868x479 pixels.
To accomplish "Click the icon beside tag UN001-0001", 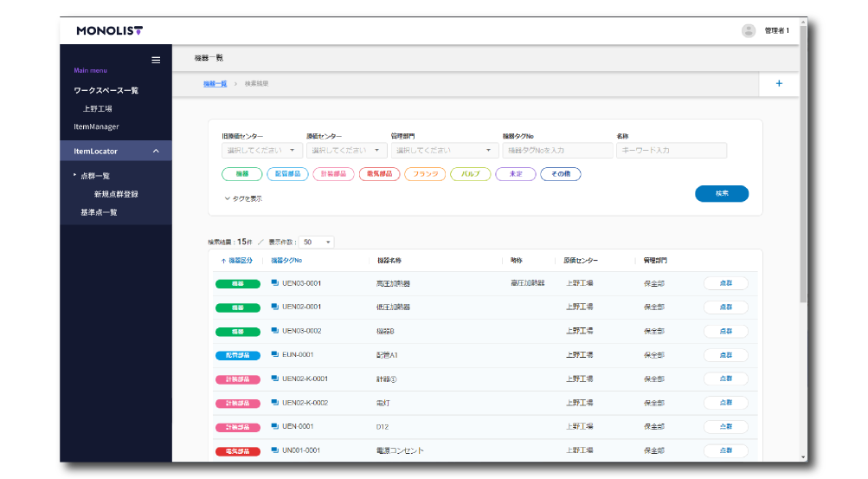I will pyautogui.click(x=274, y=450).
